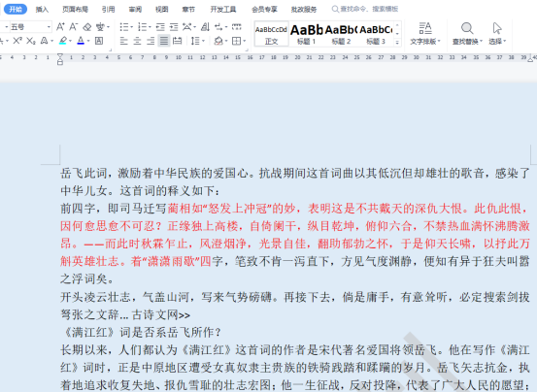
Task: Toggle paragraph marks display icon
Action: coord(218,26)
